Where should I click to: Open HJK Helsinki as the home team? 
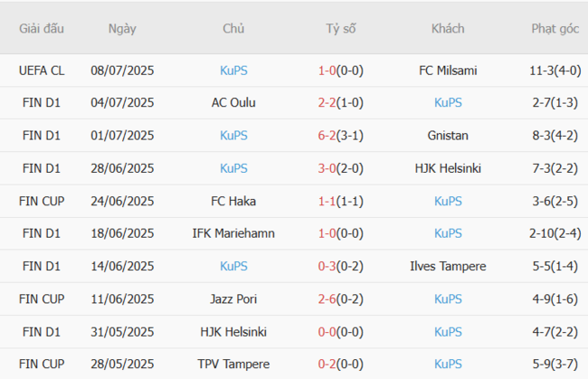(x=233, y=331)
